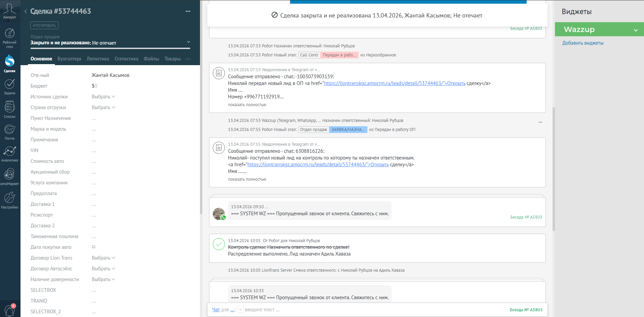Expand the Источник сделки dropdown
The image size is (644, 317).
(x=104, y=97)
